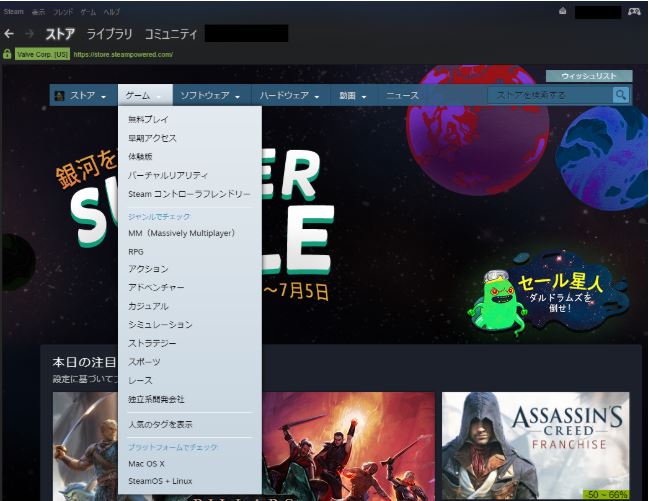Pick SteamOS + Linux platform entry
Image resolution: width=649 pixels, height=501 pixels.
160,483
